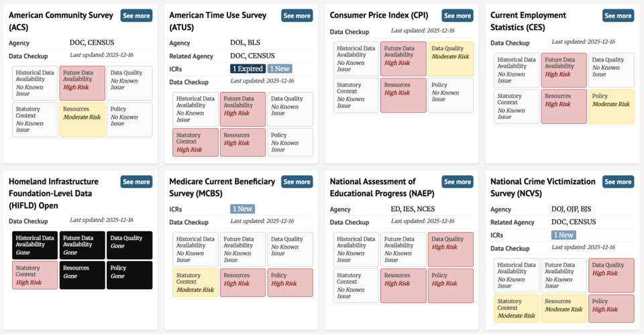
Task: Expand Consumer Price Index card details
Action: (x=458, y=15)
